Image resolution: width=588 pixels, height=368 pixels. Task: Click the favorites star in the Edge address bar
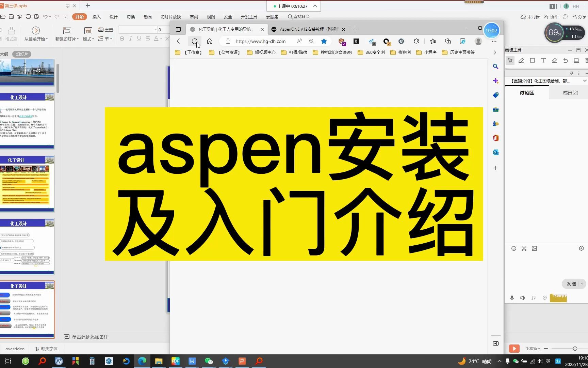click(324, 41)
